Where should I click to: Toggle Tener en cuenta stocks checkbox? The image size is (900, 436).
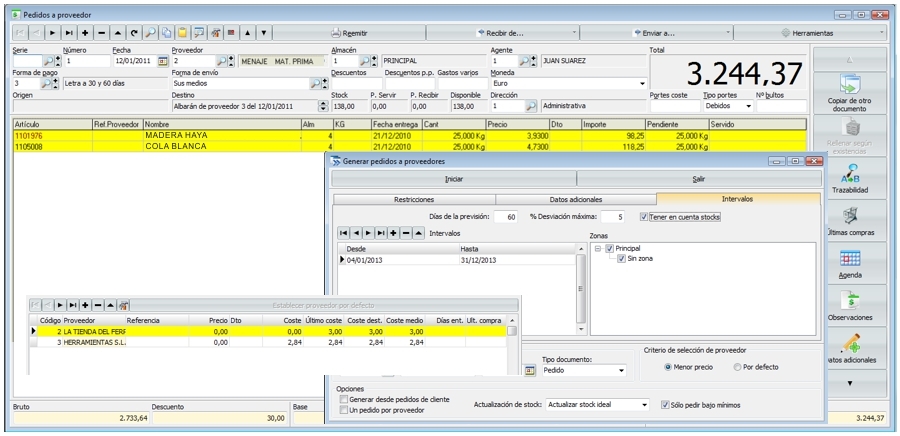[644, 217]
